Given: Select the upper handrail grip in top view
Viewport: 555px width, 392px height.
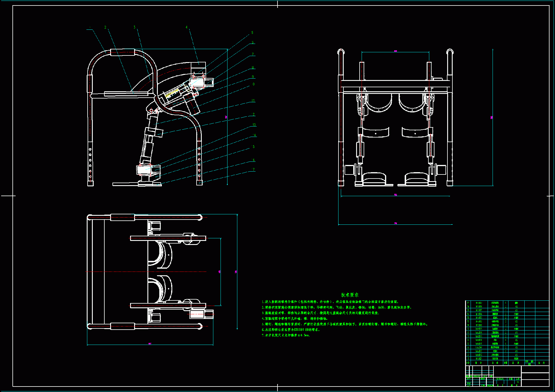Looking at the screenshot, I should 122,217.
